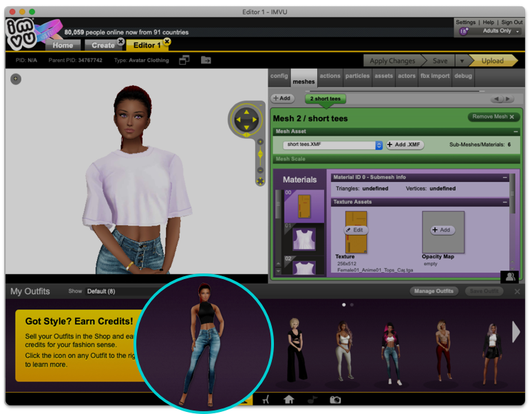The height and width of the screenshot is (414, 532).
Task: Click the music note icon in bottom bar
Action: [x=312, y=400]
